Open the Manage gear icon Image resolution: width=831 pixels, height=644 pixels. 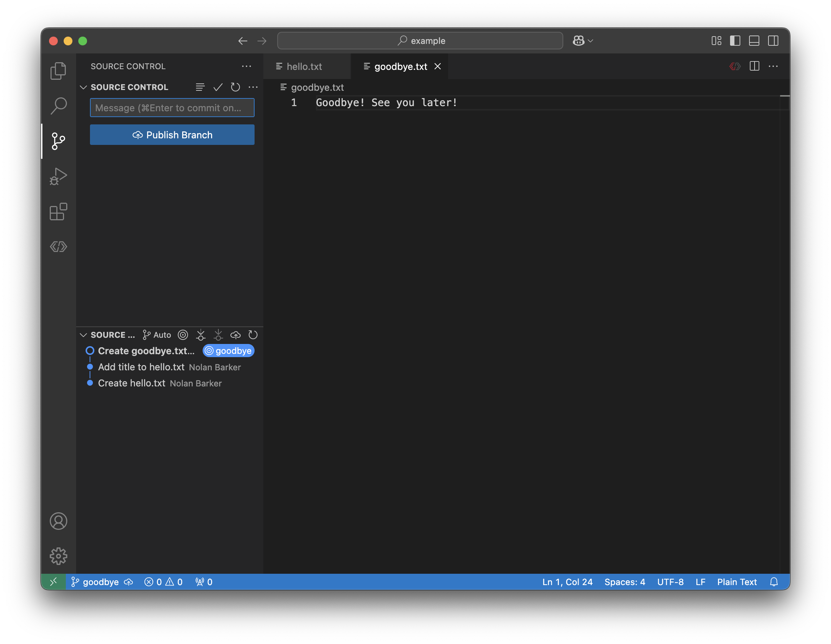click(58, 556)
